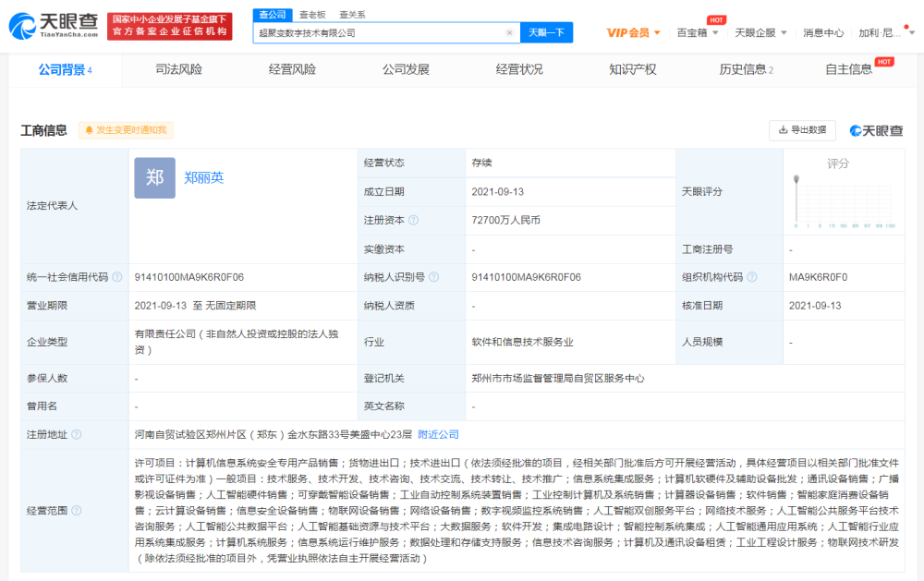
Task: Select establishment date value beside 成立日期
Action: pos(498,192)
